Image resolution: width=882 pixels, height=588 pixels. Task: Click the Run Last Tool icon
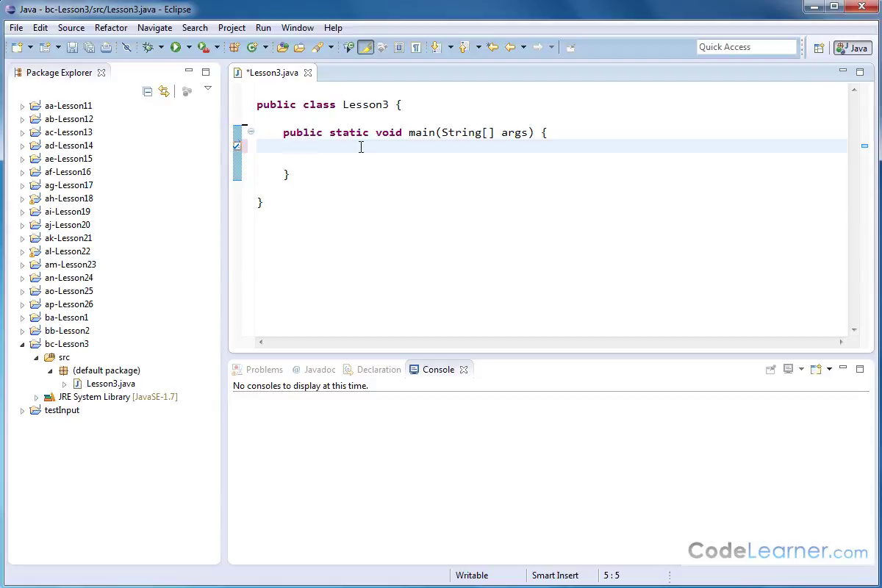point(204,47)
